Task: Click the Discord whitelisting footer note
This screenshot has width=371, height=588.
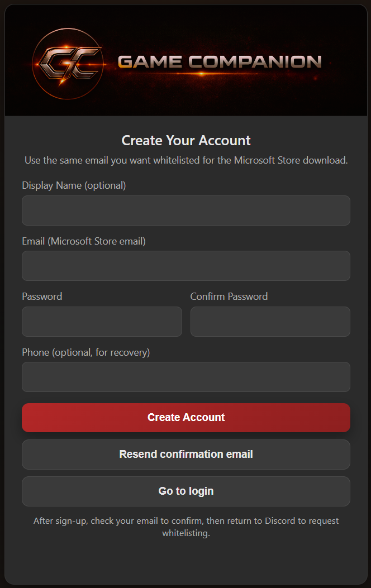Action: 185,526
